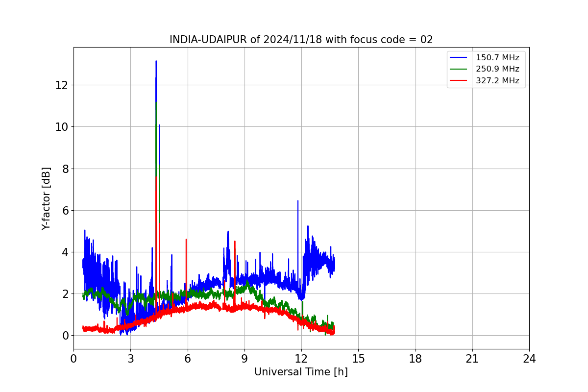Screen dimensions: 588x392
Task: Click the Universal Time [h] axis label
Action: click(x=301, y=372)
